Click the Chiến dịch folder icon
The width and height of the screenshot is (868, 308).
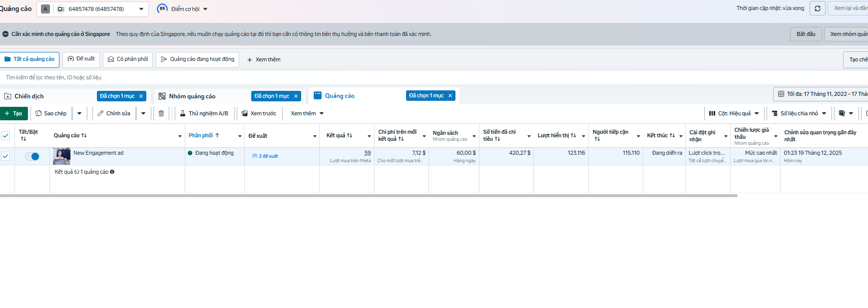(7, 96)
